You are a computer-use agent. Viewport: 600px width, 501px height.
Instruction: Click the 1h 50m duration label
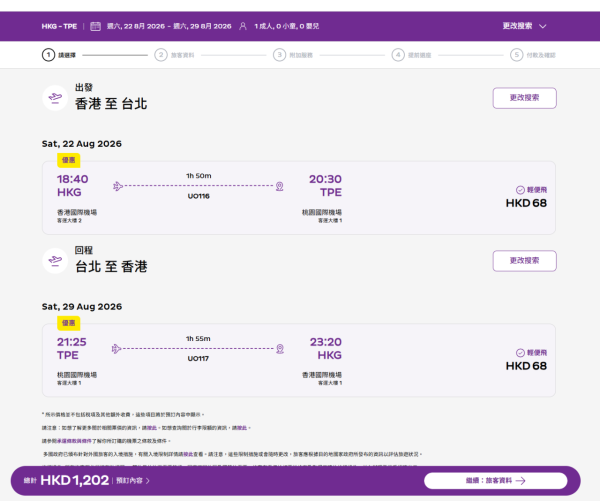[x=199, y=176]
